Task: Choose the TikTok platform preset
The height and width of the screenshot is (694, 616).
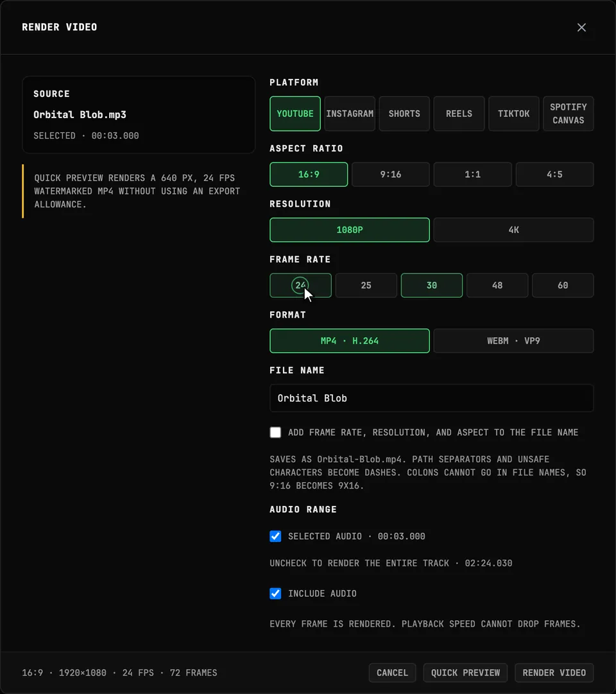Action: click(x=514, y=114)
